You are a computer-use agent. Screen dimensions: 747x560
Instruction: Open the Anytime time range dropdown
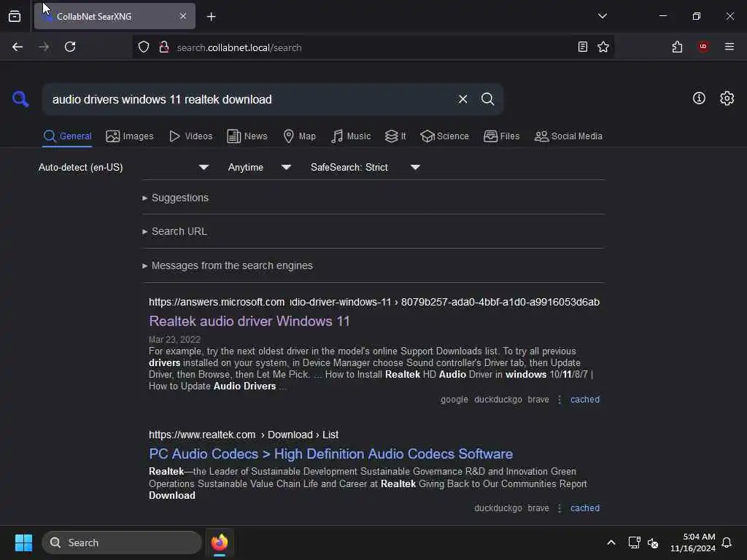(x=259, y=167)
